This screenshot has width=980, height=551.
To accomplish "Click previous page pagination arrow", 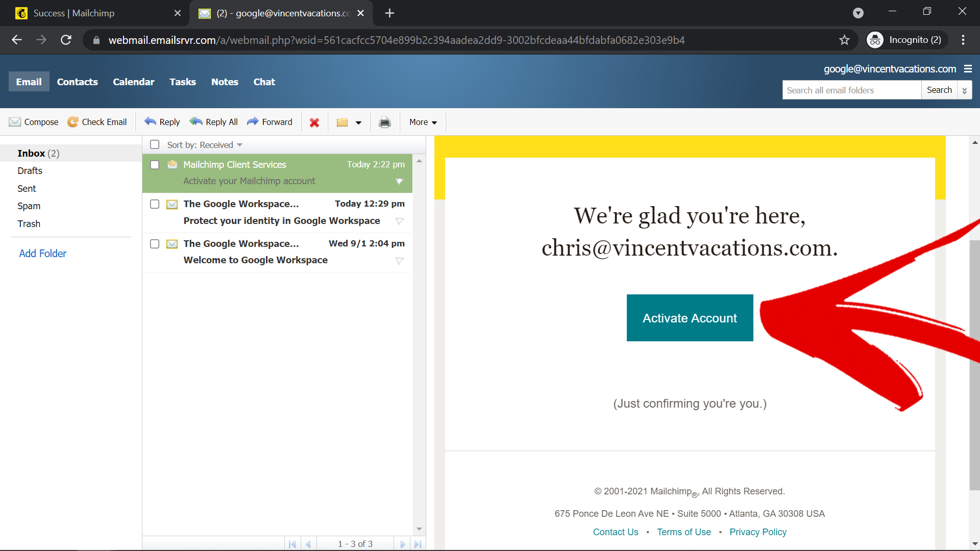I will pos(308,544).
